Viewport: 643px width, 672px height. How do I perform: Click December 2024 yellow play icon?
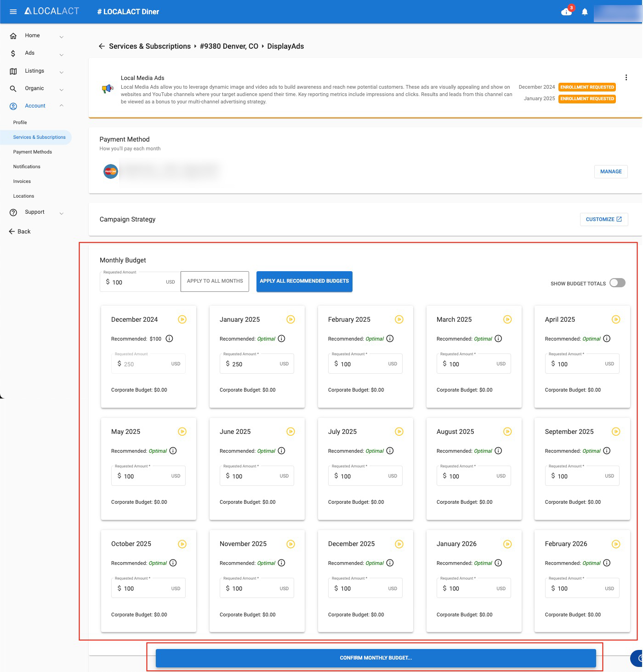[182, 319]
